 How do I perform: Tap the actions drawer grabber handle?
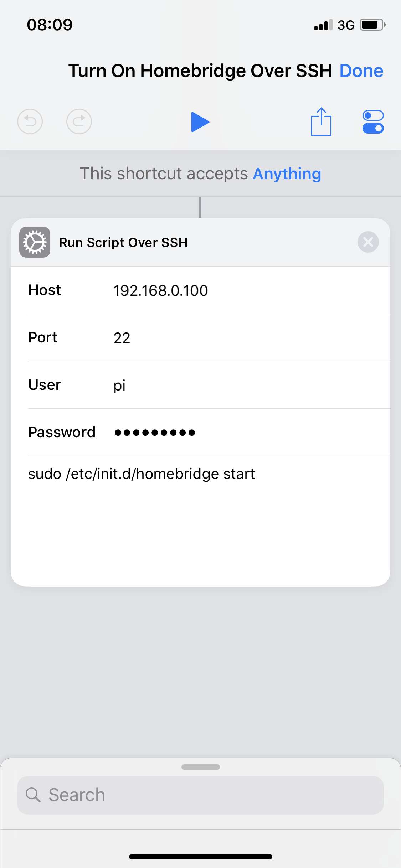[x=200, y=767]
